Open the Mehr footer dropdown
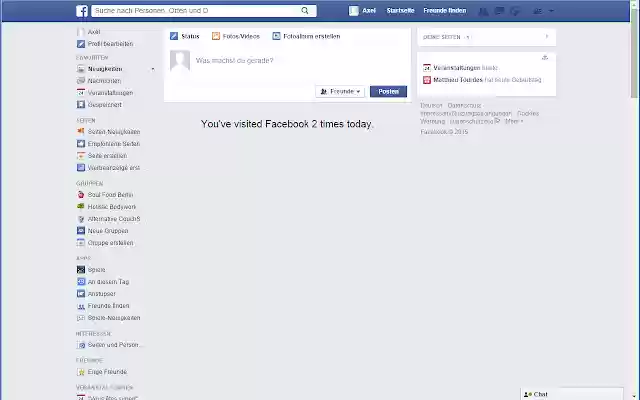The image size is (640, 400). pyautogui.click(x=514, y=121)
